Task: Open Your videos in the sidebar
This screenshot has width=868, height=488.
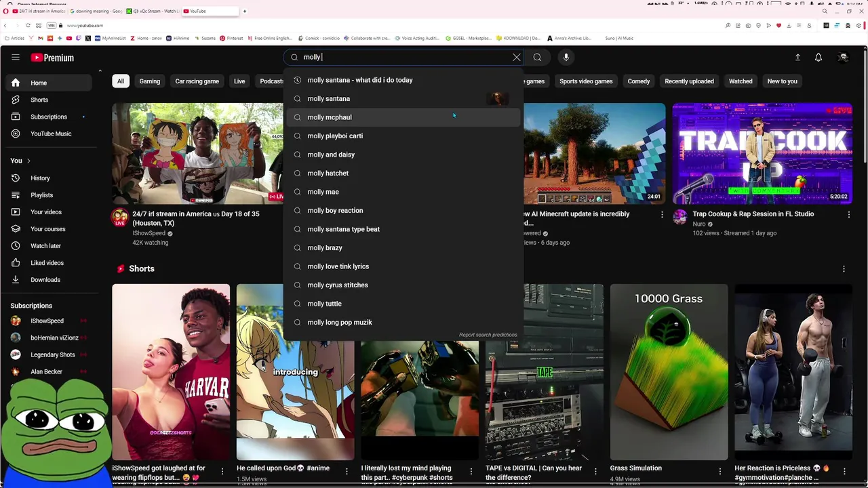Action: pos(47,212)
